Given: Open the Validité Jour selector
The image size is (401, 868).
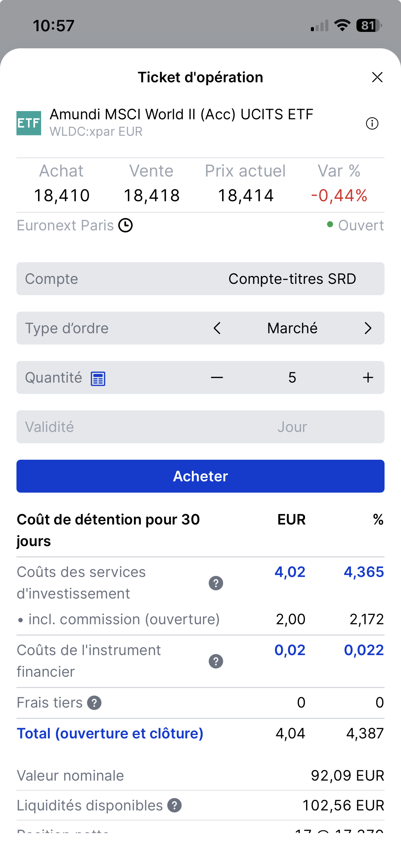Looking at the screenshot, I should [x=200, y=427].
